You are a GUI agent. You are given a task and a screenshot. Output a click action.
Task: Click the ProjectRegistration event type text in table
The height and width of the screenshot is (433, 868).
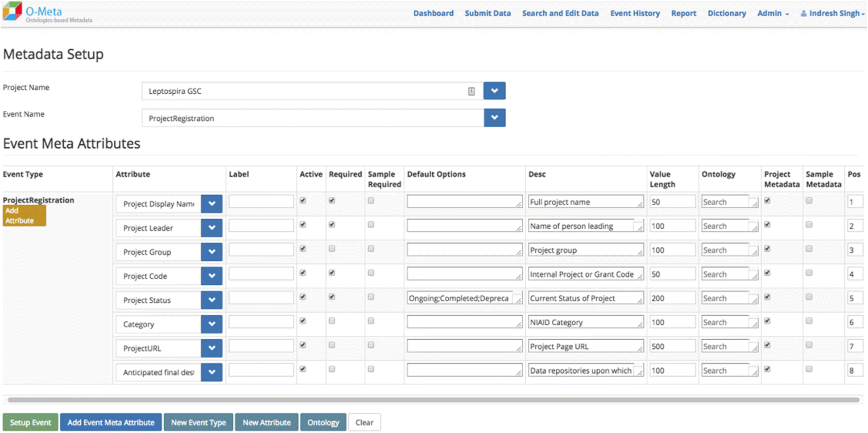click(x=38, y=200)
